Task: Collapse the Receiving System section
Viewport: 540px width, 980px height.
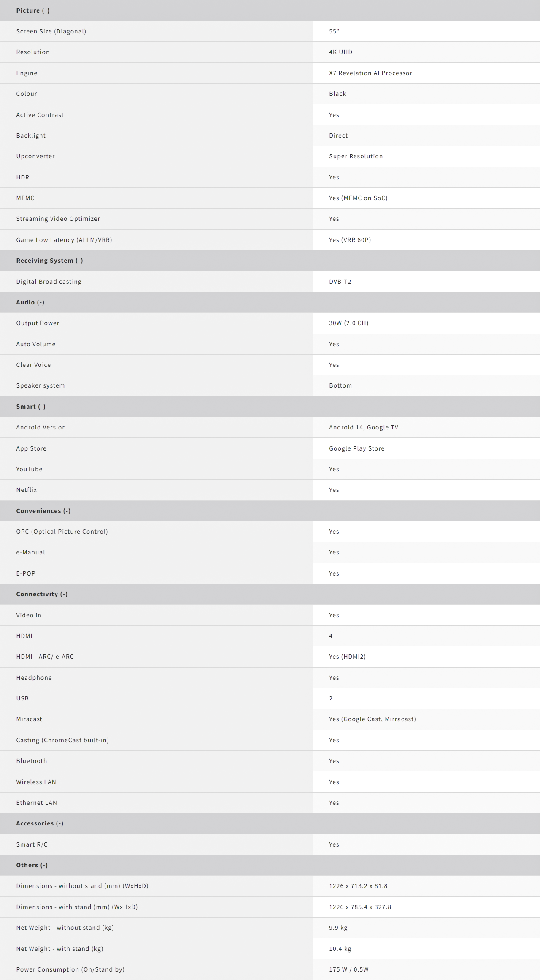Action: tap(49, 261)
